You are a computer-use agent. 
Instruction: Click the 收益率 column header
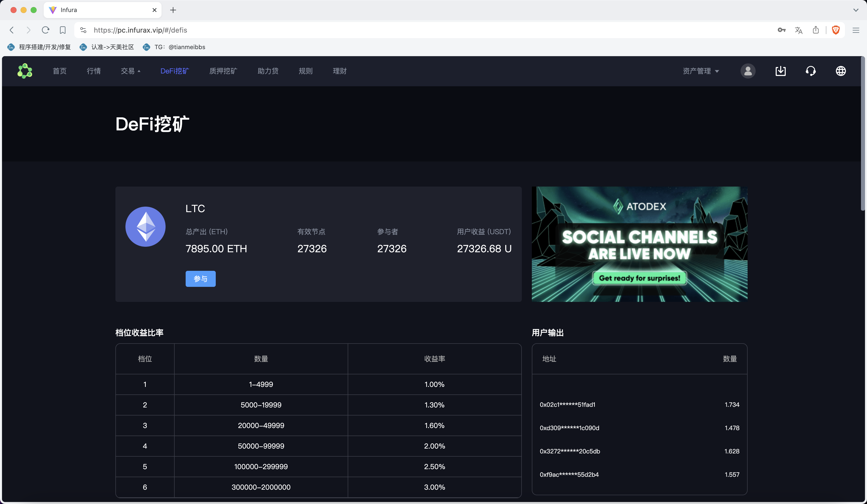tap(435, 359)
